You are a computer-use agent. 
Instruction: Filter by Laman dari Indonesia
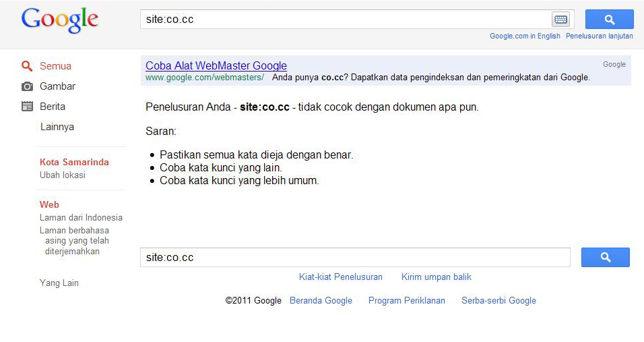[81, 217]
